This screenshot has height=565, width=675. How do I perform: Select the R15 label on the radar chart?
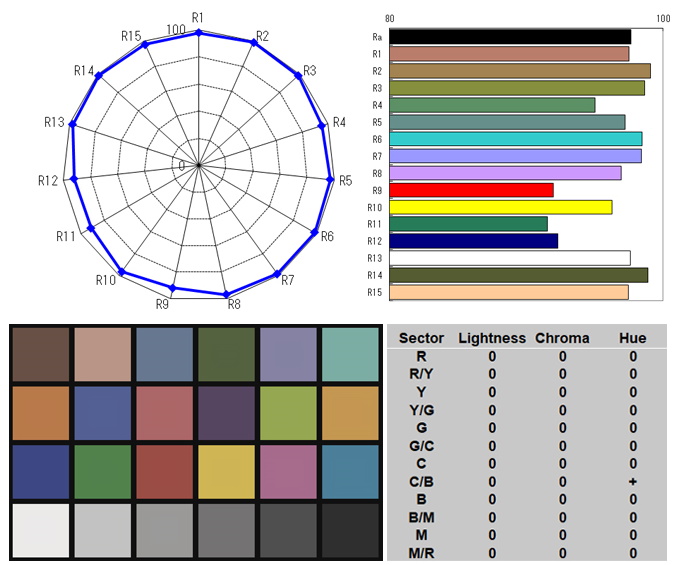pyautogui.click(x=131, y=36)
